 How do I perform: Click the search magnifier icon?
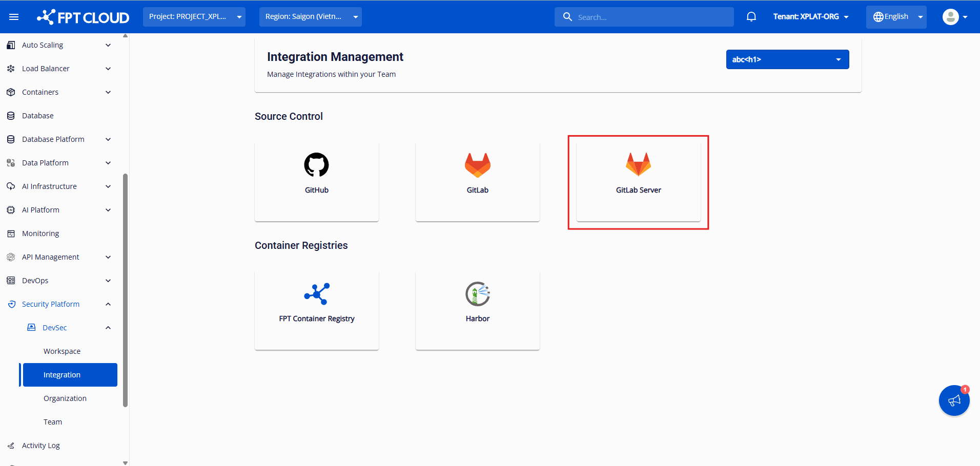pyautogui.click(x=567, y=17)
